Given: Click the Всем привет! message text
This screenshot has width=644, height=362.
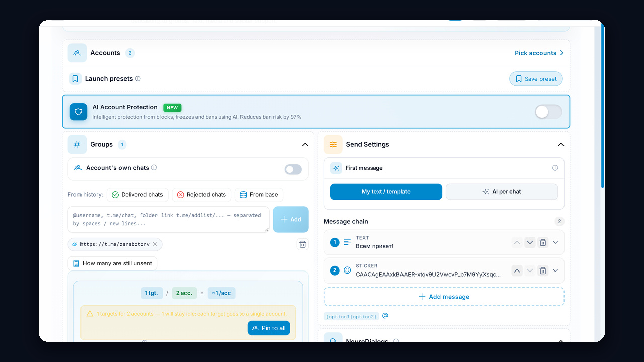Looking at the screenshot, I should (x=374, y=246).
